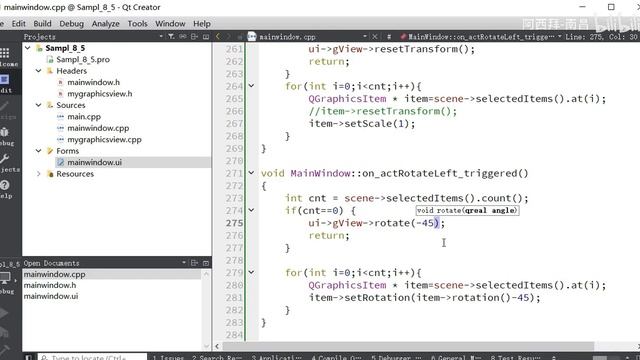Collapse the Forms folder
This screenshot has width=640, height=360.
click(x=38, y=151)
